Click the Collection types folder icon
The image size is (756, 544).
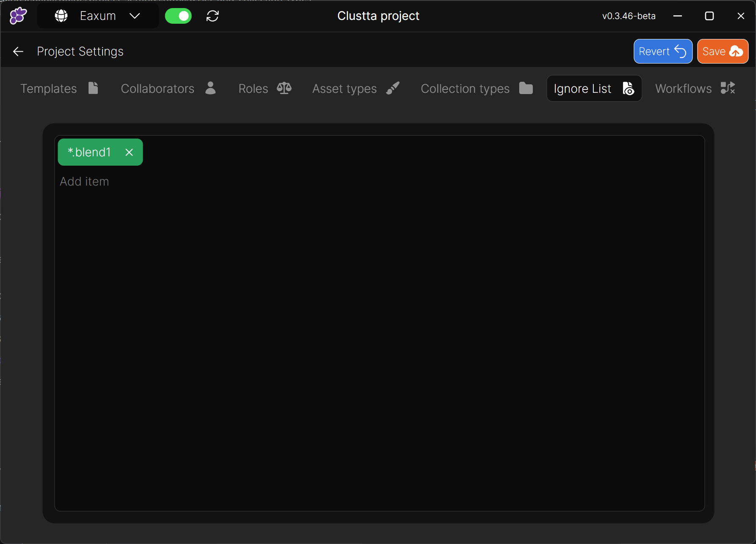526,88
